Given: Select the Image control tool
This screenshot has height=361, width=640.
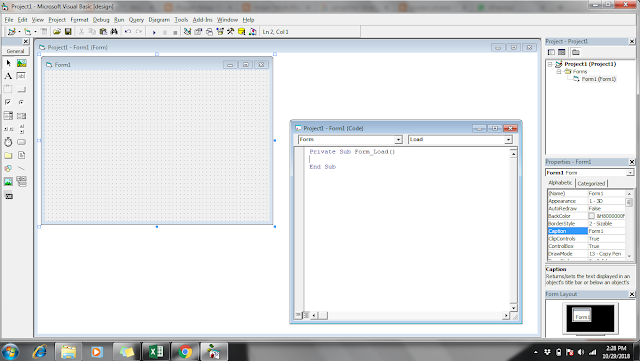Looking at the screenshot, I should (x=9, y=182).
